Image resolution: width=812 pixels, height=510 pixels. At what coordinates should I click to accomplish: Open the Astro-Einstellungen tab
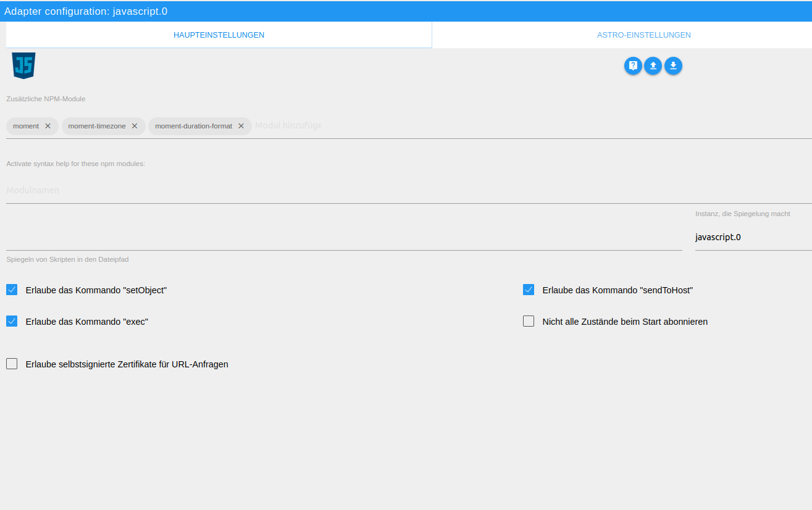click(644, 35)
